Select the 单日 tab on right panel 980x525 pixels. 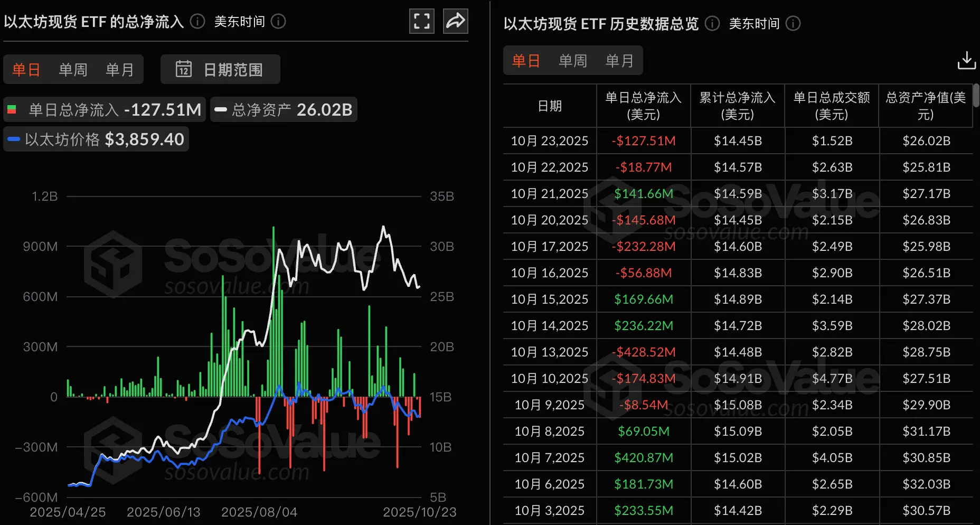click(x=525, y=60)
